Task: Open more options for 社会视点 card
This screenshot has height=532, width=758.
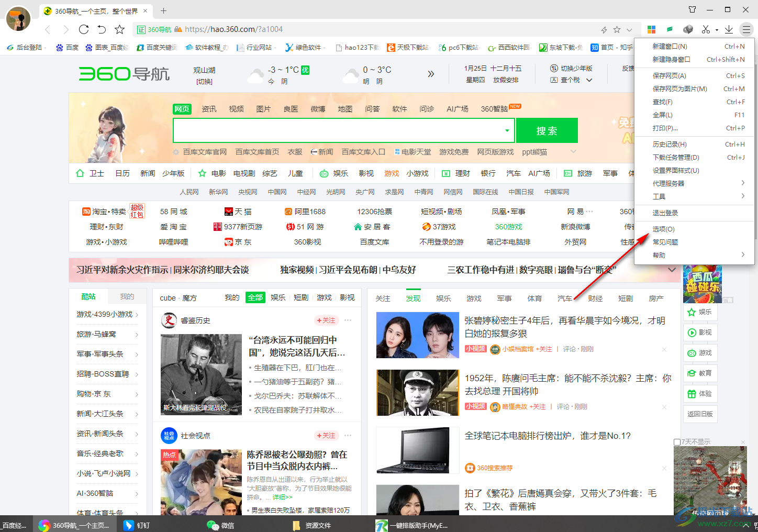Action: pyautogui.click(x=348, y=436)
